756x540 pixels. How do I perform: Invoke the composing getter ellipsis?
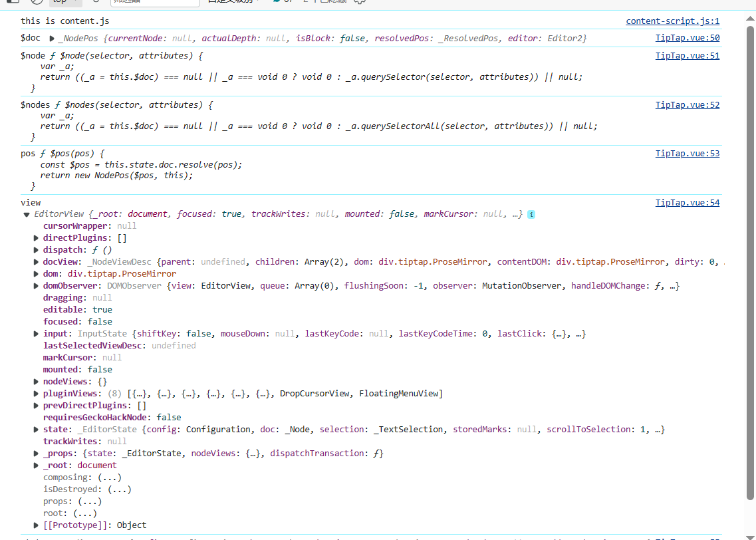(x=109, y=477)
